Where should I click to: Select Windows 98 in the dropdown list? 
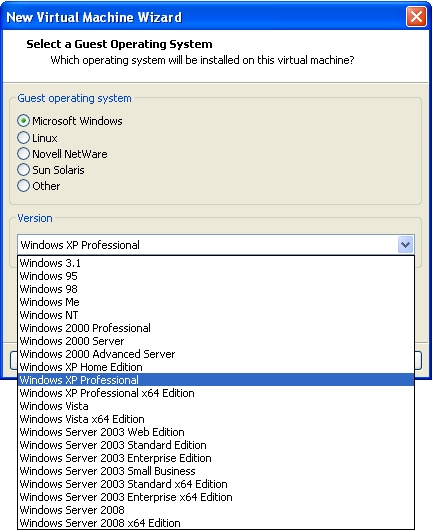(x=216, y=289)
